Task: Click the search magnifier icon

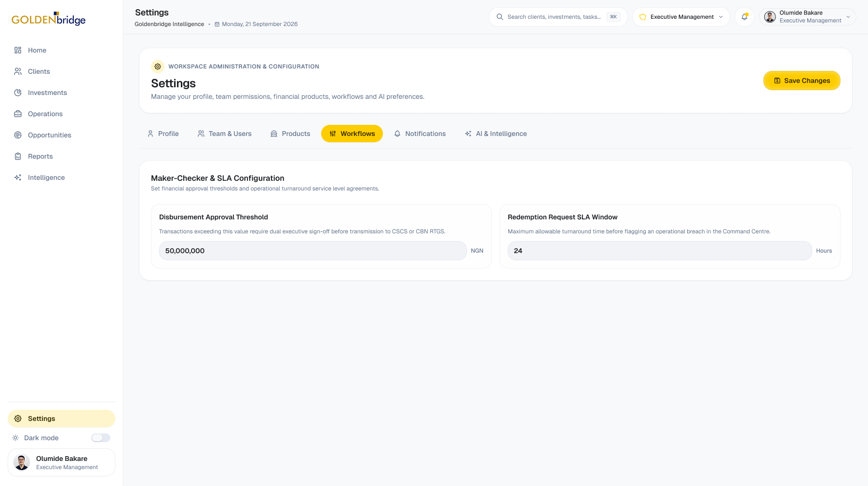Action: pos(500,17)
